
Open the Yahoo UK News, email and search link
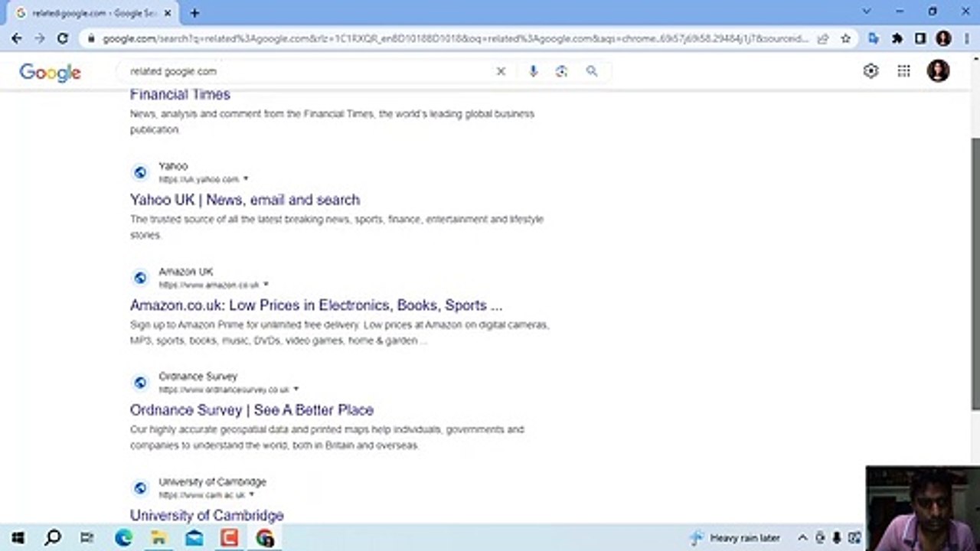pos(245,200)
